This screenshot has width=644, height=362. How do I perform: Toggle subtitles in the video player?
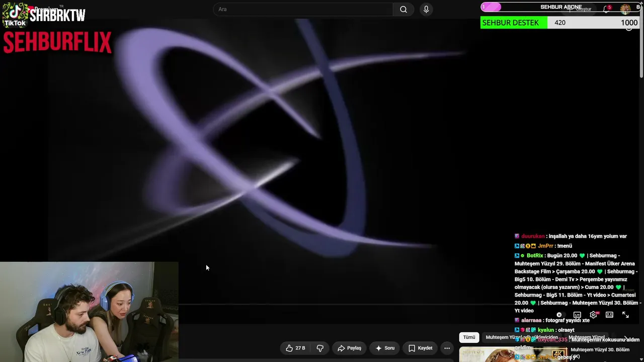point(577,315)
